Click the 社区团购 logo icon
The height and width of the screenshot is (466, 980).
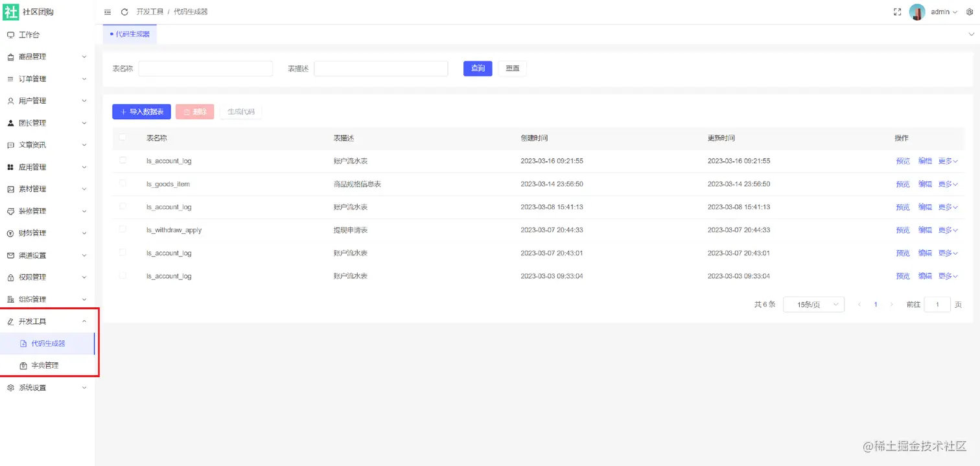[11, 12]
